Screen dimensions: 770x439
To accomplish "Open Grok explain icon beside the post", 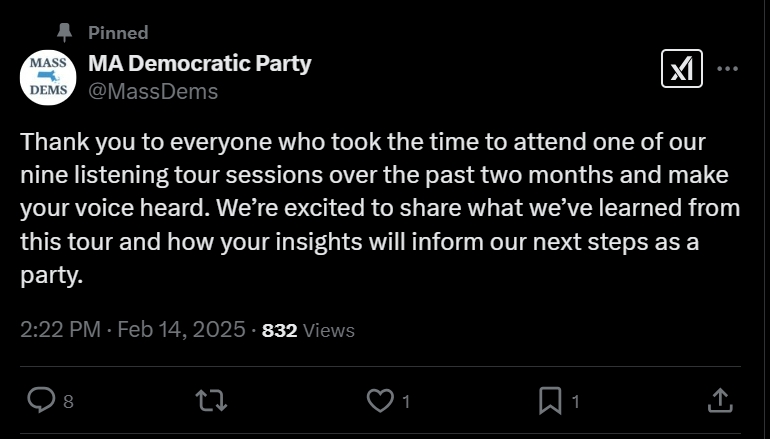I will [682, 69].
